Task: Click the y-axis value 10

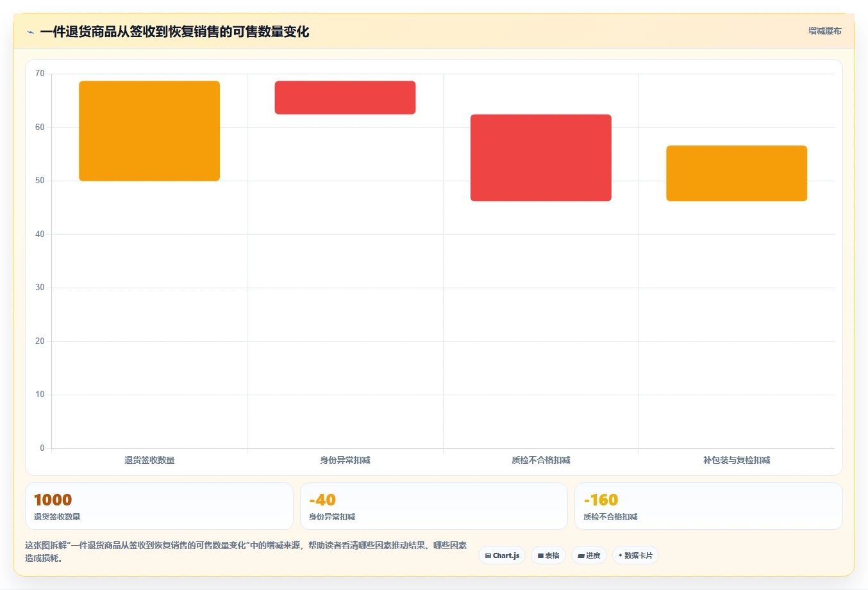Action: tap(40, 395)
